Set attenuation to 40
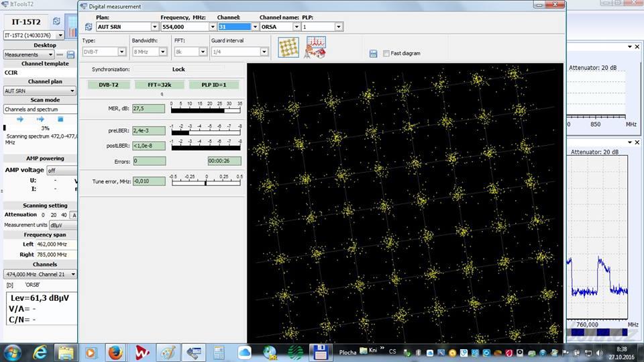The width and height of the screenshot is (644, 362). 64,215
